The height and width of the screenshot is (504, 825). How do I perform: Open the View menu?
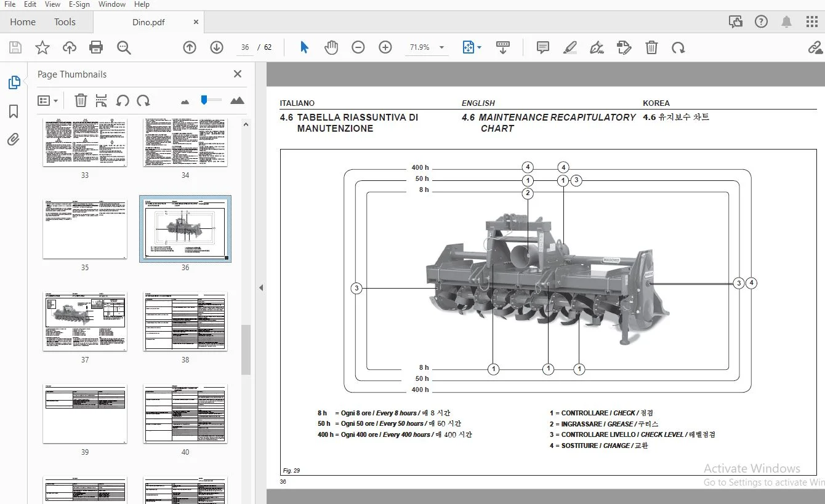53,4
